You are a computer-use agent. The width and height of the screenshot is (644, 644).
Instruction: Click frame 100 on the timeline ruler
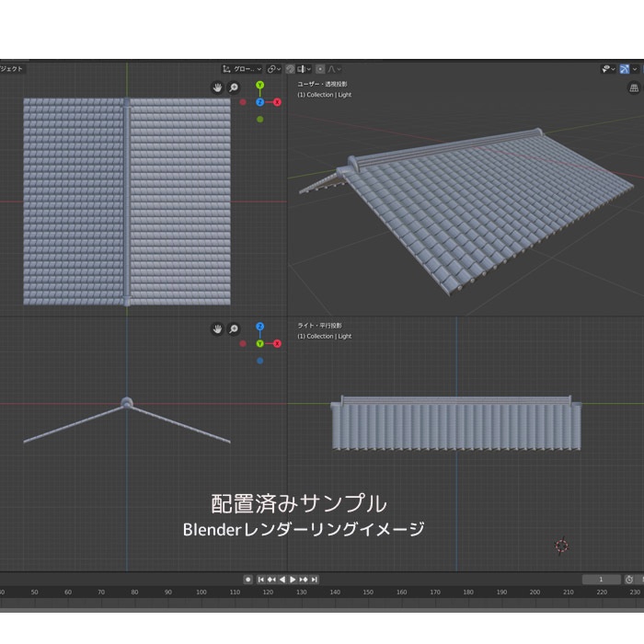(201, 592)
